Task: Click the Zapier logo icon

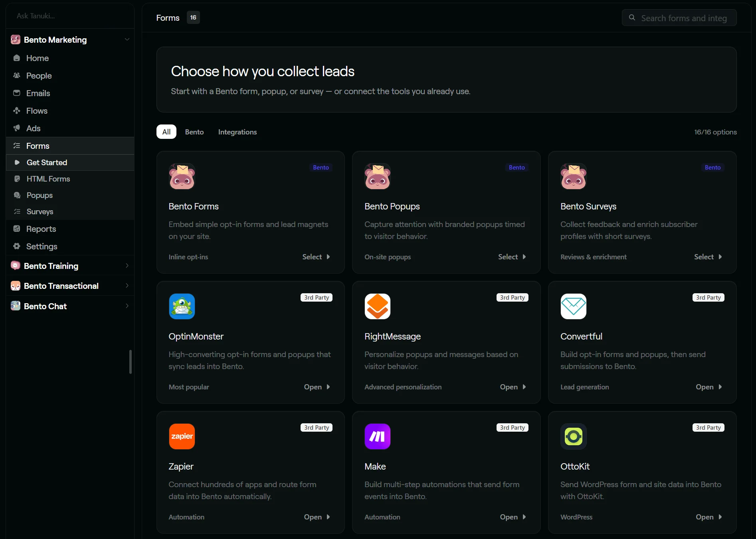Action: 182,436
